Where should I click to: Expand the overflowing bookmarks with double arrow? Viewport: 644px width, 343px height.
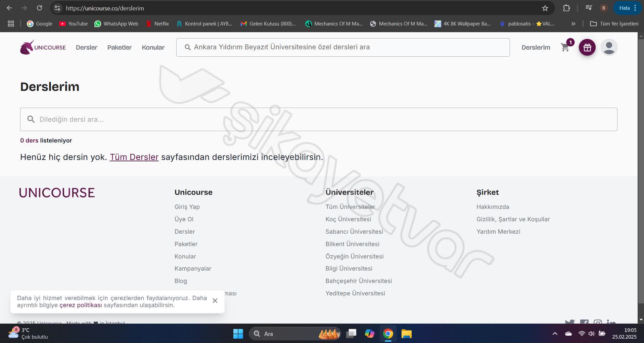pos(573,23)
